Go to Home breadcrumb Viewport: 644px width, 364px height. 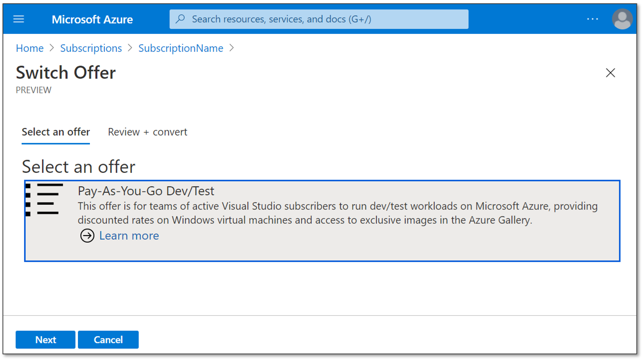[30, 48]
